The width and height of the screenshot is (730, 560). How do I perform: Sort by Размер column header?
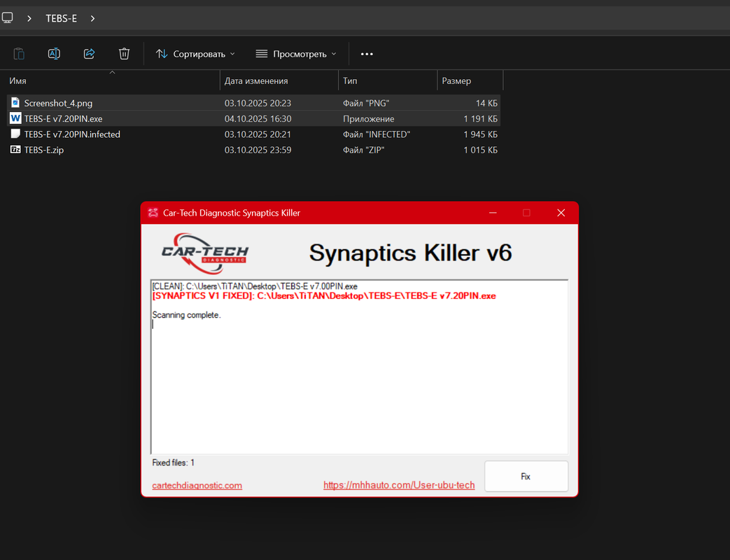456,81
